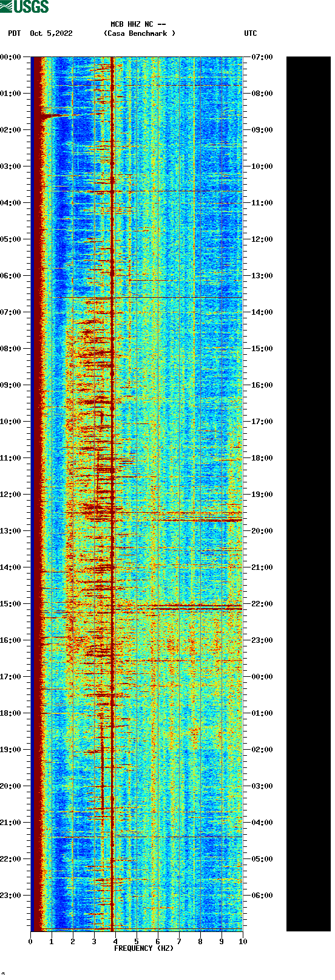Image resolution: width=335 pixels, height=980 pixels.
Task: Click the 11:00 label on the UTC axis
Action: (262, 203)
